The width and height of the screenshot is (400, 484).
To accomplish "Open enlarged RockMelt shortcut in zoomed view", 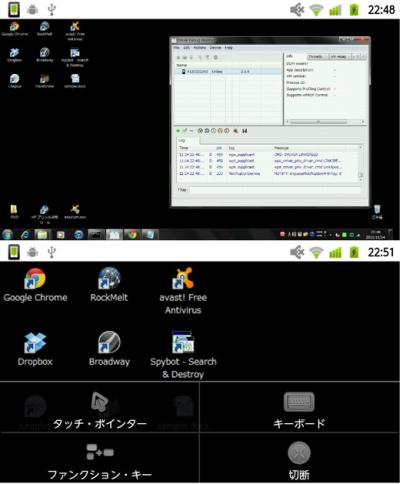I will pyautogui.click(x=109, y=285).
